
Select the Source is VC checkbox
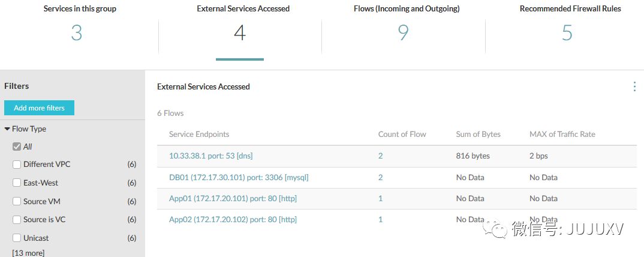click(x=17, y=220)
